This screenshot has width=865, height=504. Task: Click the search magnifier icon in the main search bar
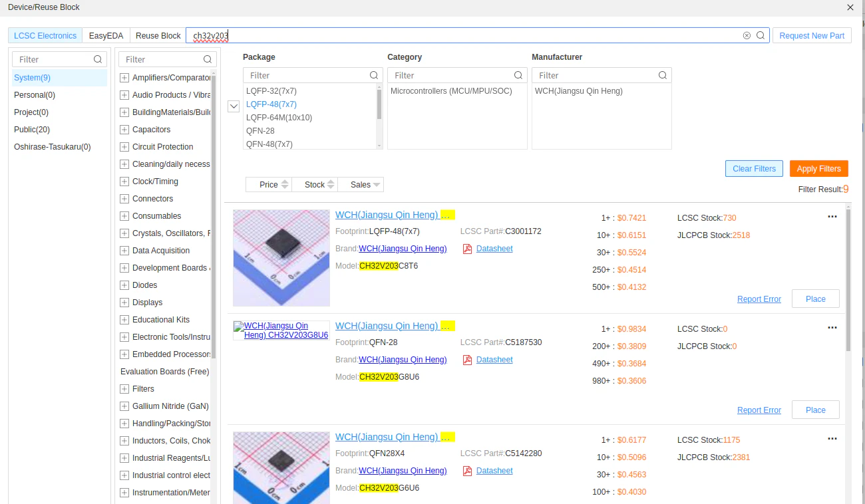761,36
